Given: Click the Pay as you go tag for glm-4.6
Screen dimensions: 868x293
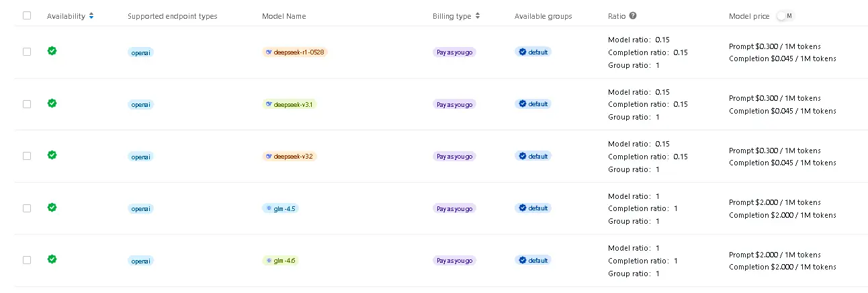Looking at the screenshot, I should (455, 260).
